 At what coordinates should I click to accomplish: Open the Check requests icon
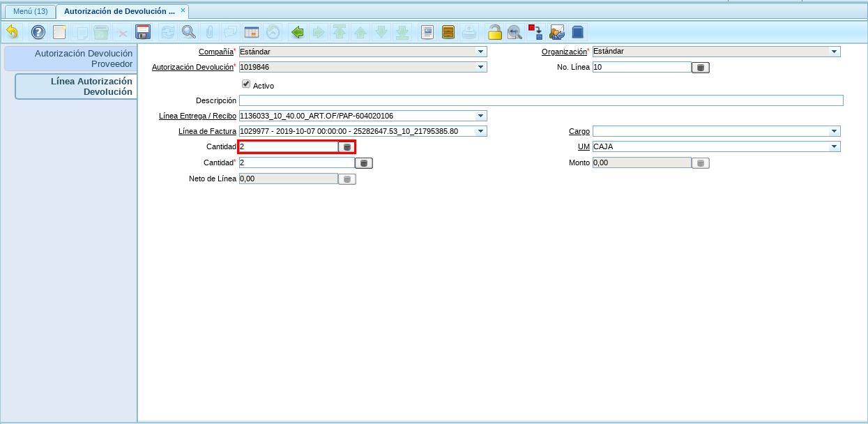tap(556, 32)
